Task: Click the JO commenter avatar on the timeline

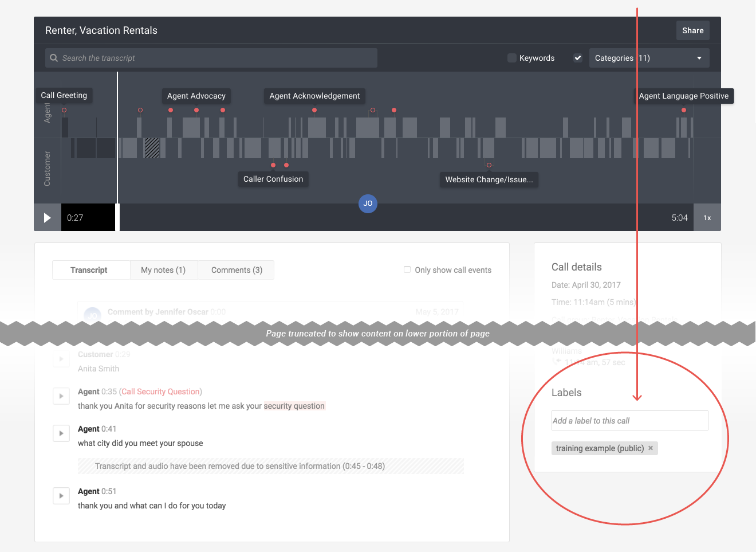Action: click(x=368, y=203)
